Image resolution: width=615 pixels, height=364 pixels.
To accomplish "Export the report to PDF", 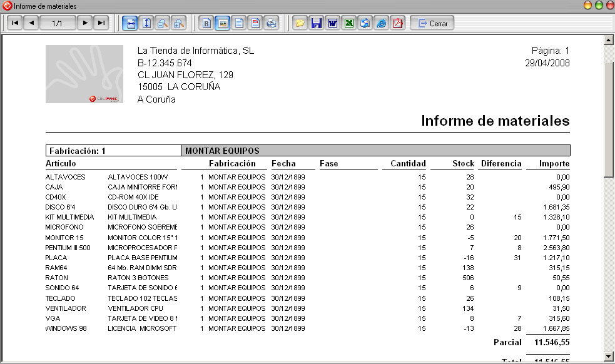I will pyautogui.click(x=397, y=23).
